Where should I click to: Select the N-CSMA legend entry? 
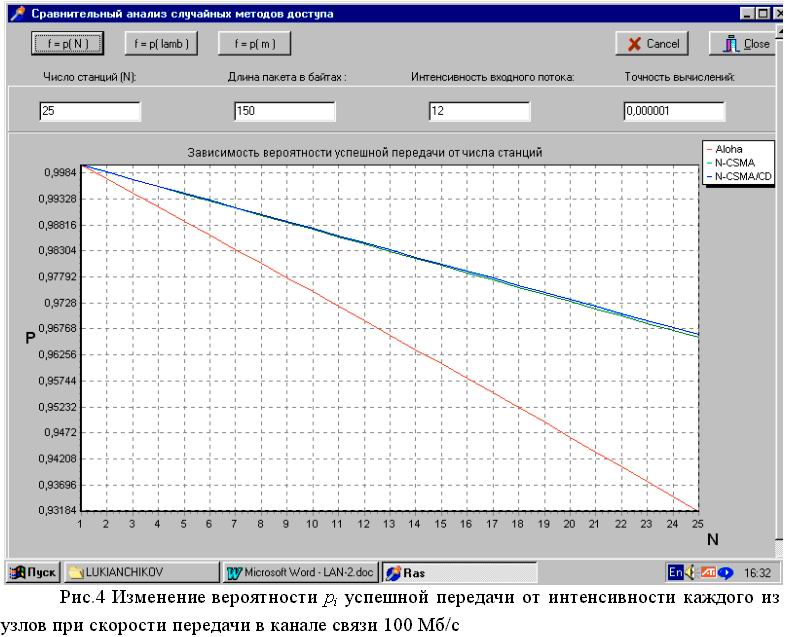click(730, 163)
